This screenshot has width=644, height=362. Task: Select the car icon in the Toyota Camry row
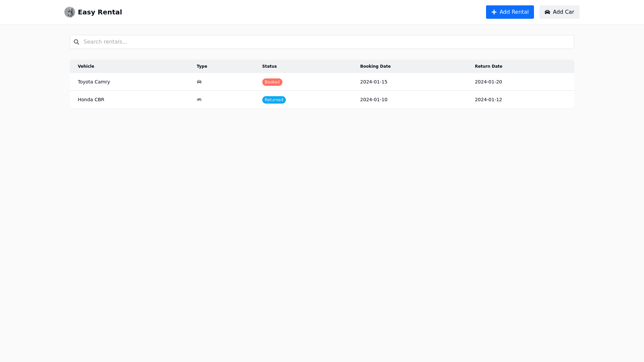pos(199,82)
